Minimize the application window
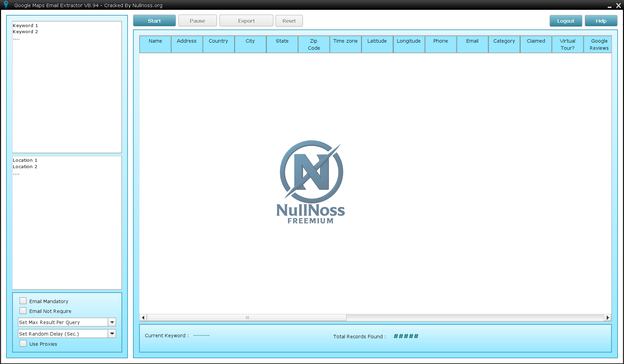 pos(609,6)
